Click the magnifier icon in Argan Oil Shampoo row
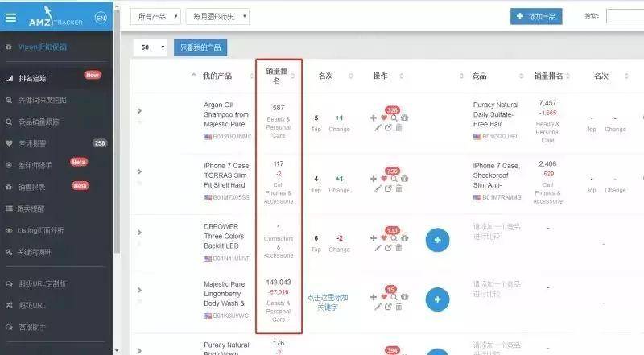Screen dimensions: 644x355 [394, 118]
